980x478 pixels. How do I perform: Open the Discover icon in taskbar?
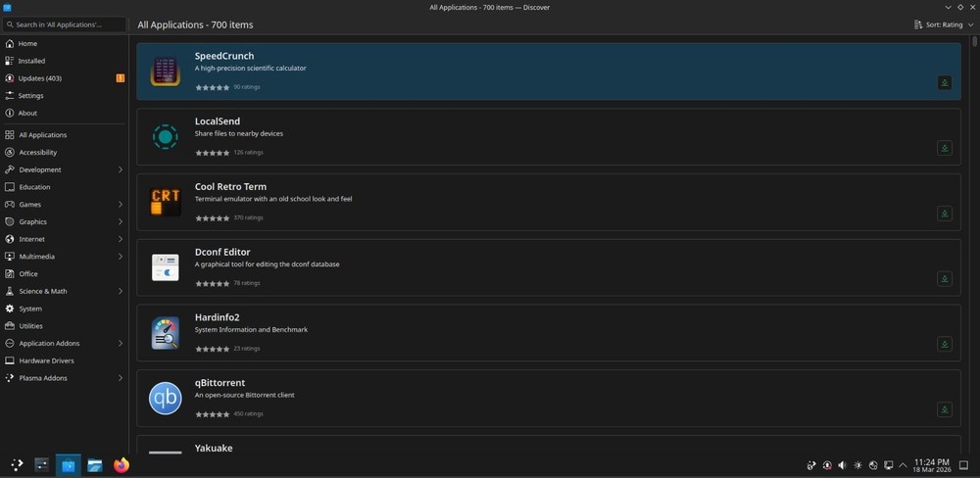69,465
